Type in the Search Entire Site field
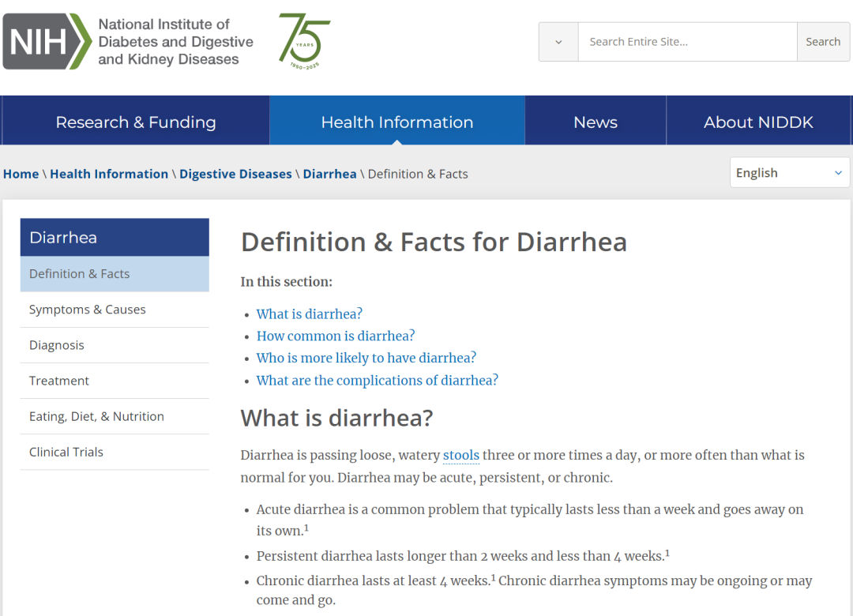This screenshot has height=616, width=853. (686, 42)
